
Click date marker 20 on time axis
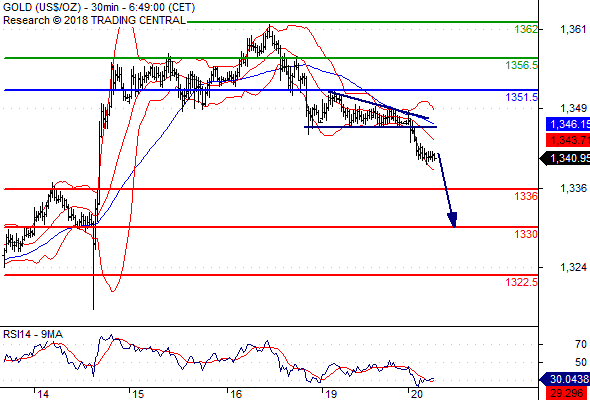point(416,394)
